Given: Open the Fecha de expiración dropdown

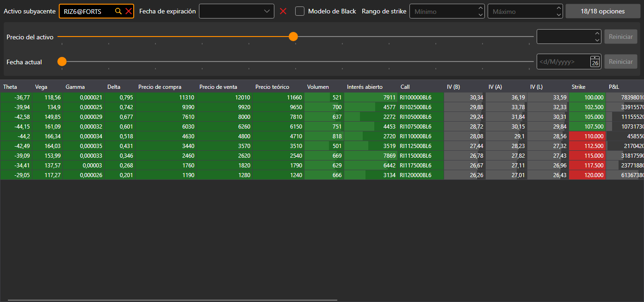Looking at the screenshot, I should pyautogui.click(x=236, y=11).
